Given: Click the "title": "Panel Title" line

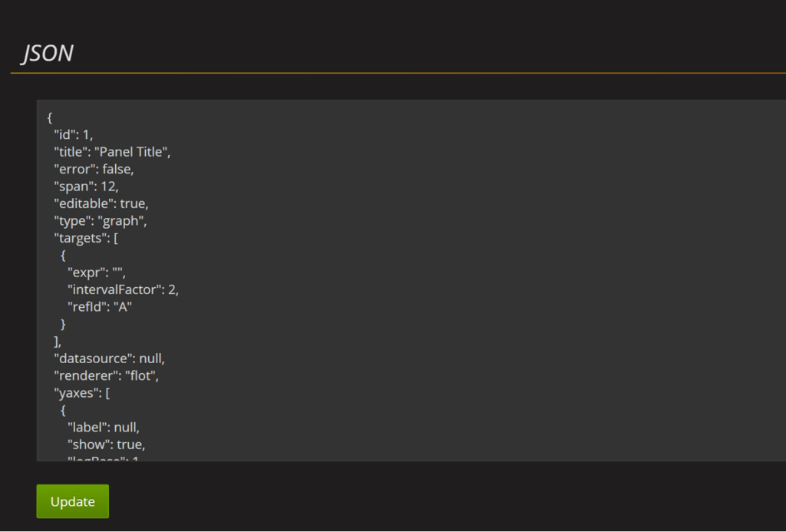Looking at the screenshot, I should (112, 152).
